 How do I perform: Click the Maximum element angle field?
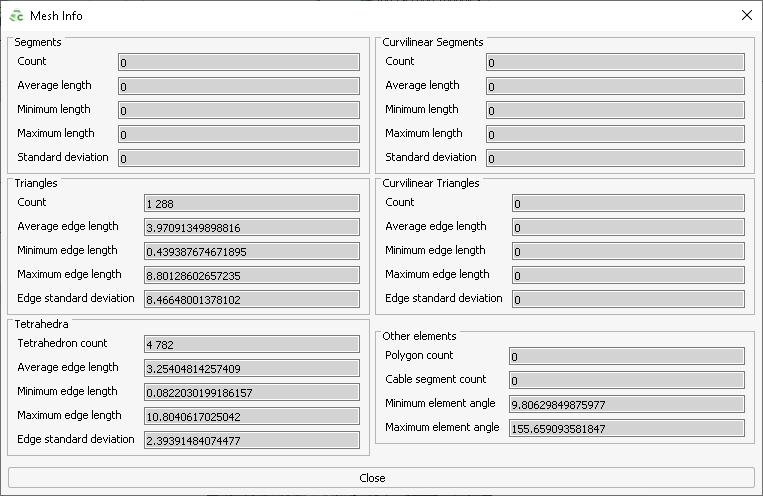(625, 429)
